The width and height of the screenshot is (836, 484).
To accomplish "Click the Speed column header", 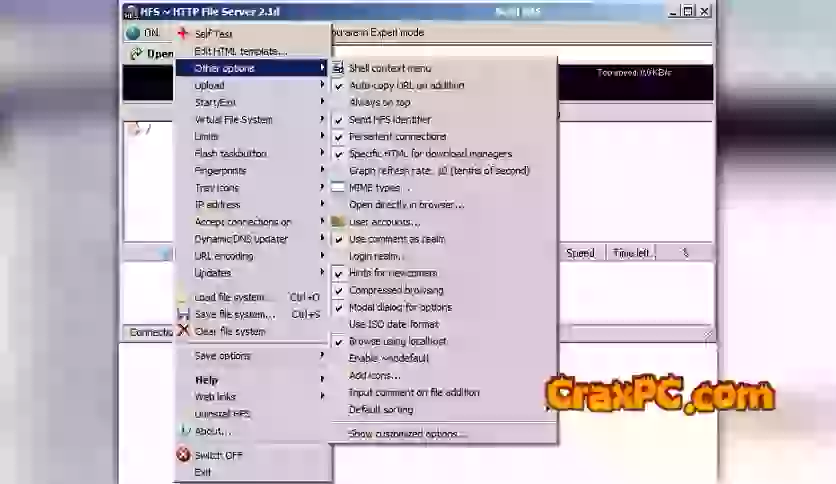I will (580, 254).
